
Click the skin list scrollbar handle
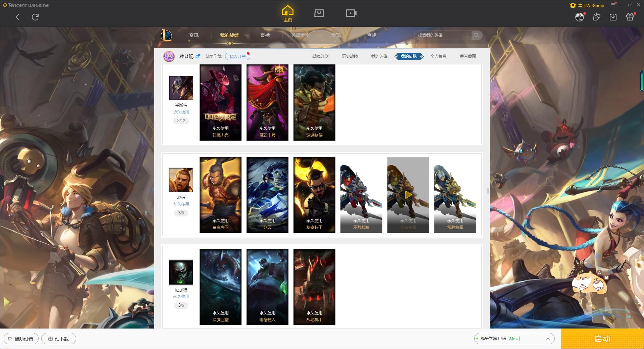coord(488,191)
